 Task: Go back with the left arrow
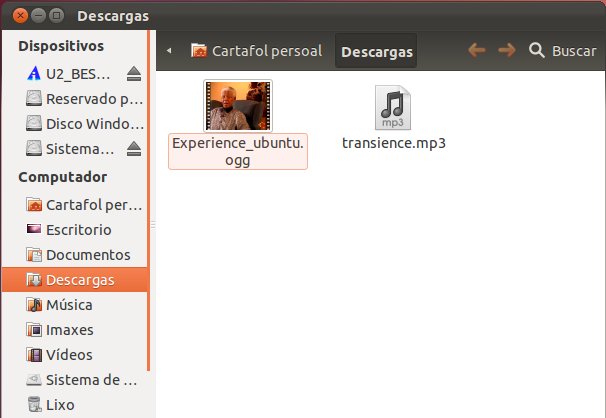coord(477,50)
